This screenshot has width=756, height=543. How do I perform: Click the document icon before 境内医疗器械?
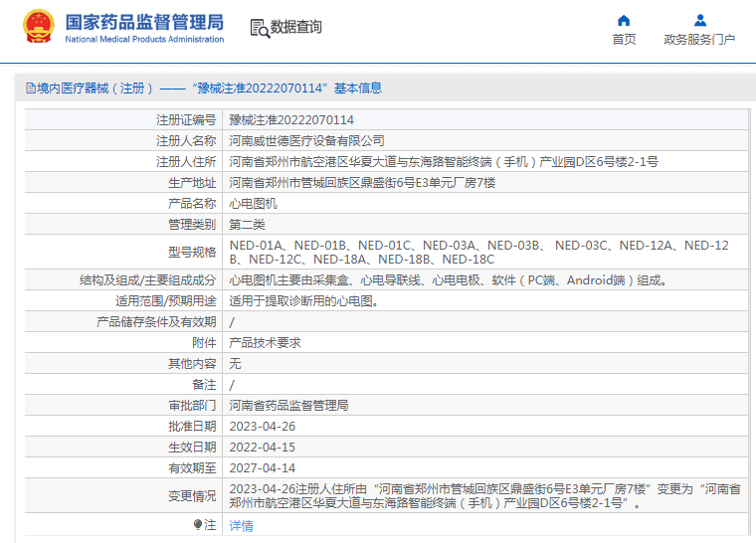click(31, 89)
